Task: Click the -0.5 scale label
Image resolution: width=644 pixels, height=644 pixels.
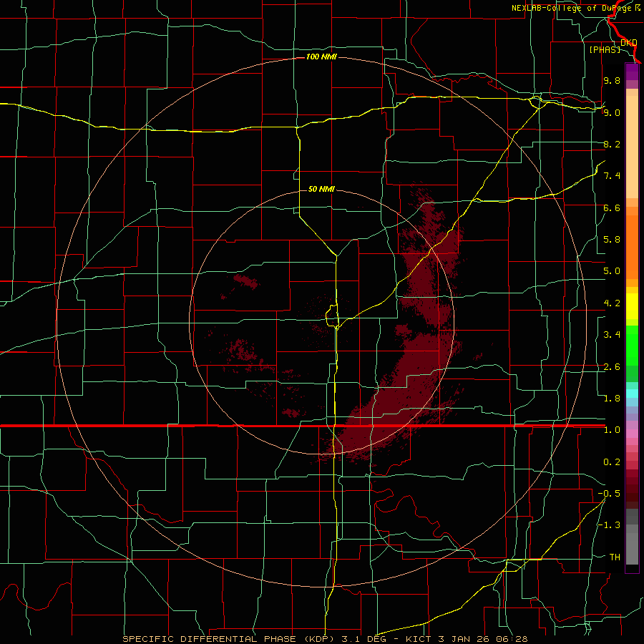Action: click(609, 494)
